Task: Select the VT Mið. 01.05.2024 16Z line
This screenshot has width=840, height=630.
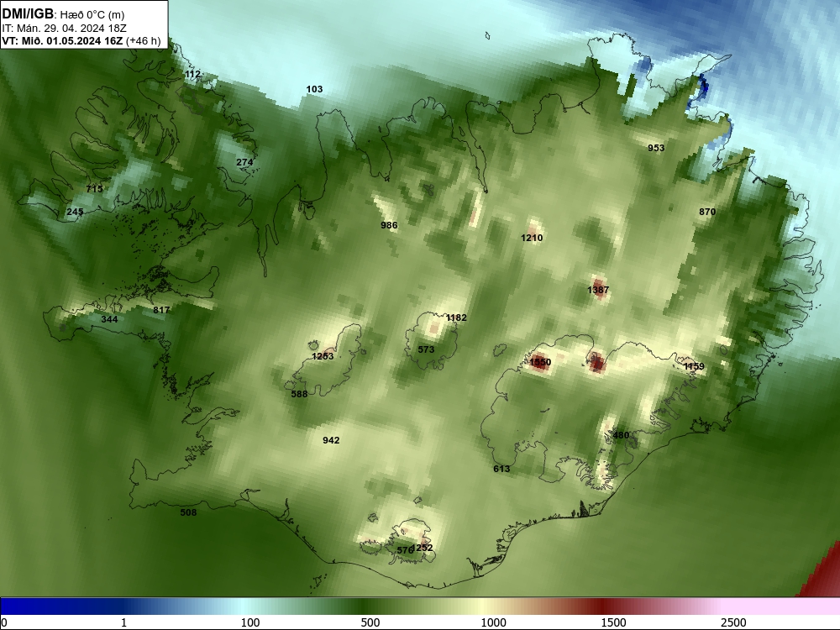Action: click(81, 40)
